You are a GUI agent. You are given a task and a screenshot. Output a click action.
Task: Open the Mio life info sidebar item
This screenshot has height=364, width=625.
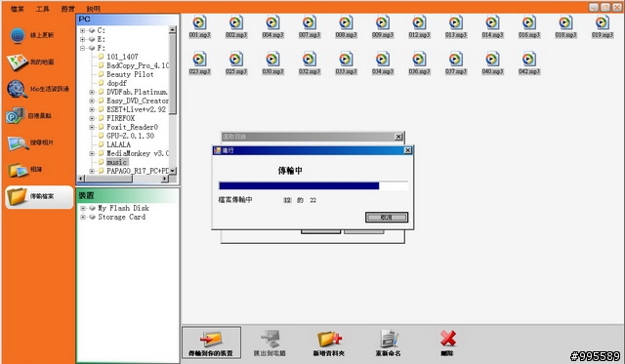(x=38, y=89)
